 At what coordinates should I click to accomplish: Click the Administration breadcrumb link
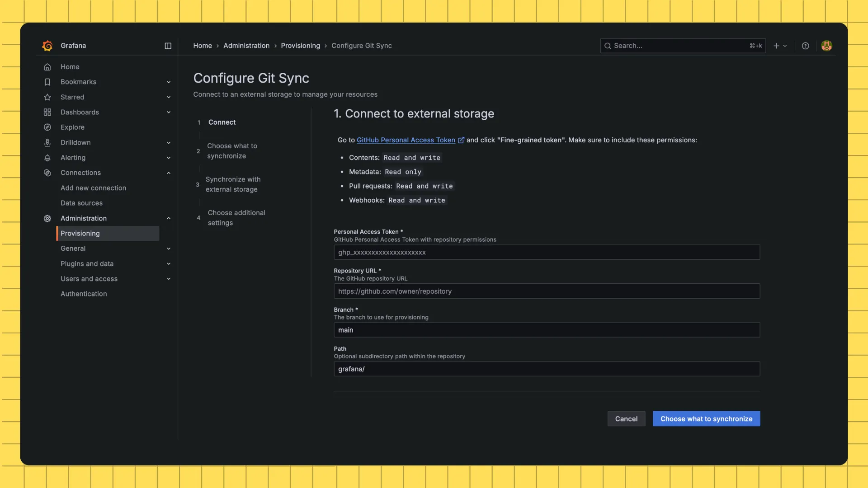tap(246, 46)
